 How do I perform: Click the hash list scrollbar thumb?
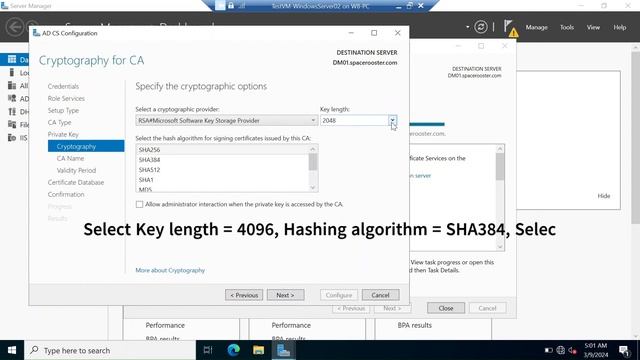(313, 162)
